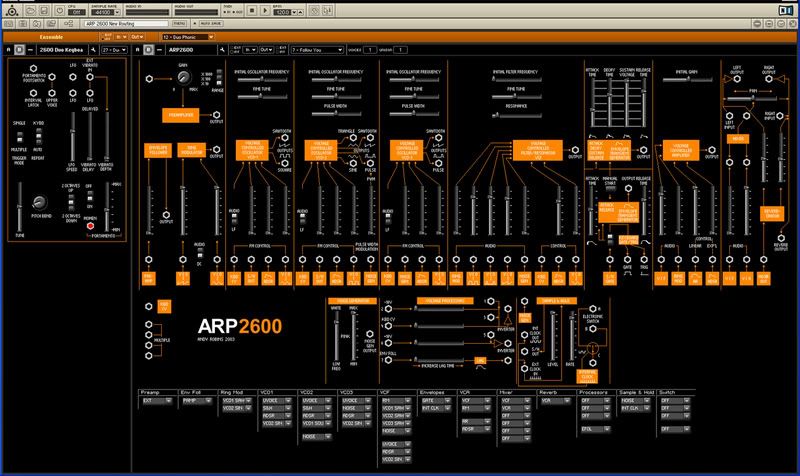The width and height of the screenshot is (800, 476).
Task: Increase BPM with the up arrow
Action: 300,12
